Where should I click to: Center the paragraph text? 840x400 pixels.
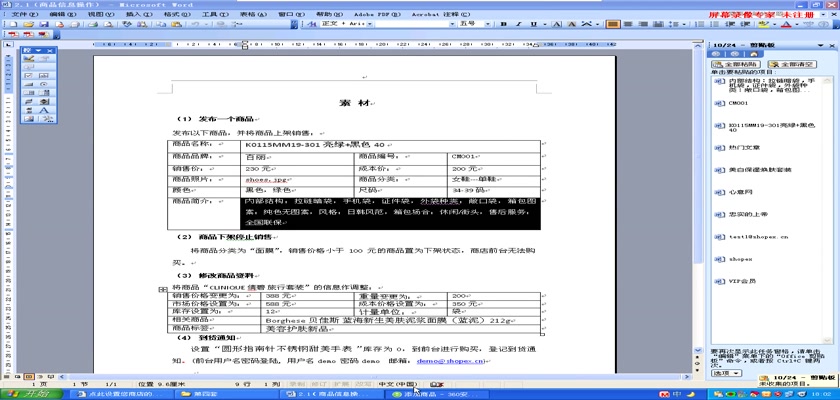click(x=628, y=24)
